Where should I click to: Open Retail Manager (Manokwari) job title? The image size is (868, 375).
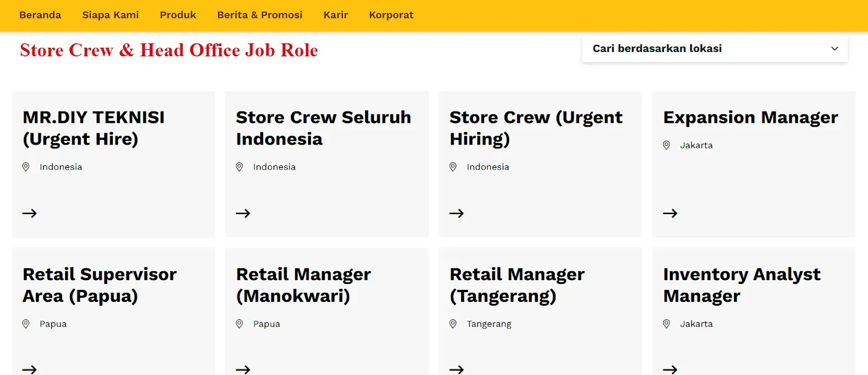pyautogui.click(x=303, y=286)
